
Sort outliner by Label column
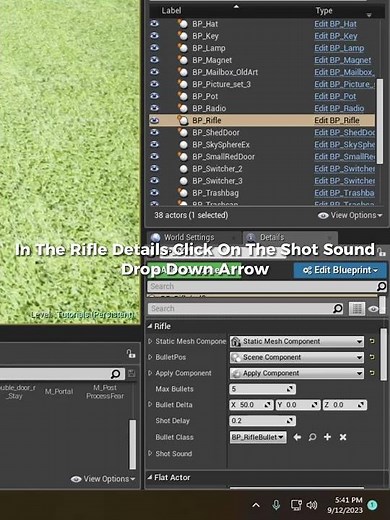coord(171,11)
